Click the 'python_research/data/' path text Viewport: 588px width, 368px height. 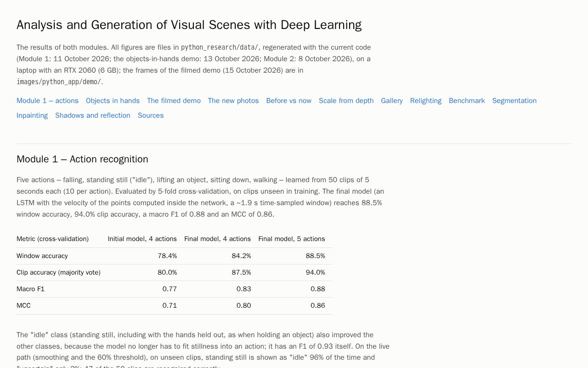[x=220, y=47]
